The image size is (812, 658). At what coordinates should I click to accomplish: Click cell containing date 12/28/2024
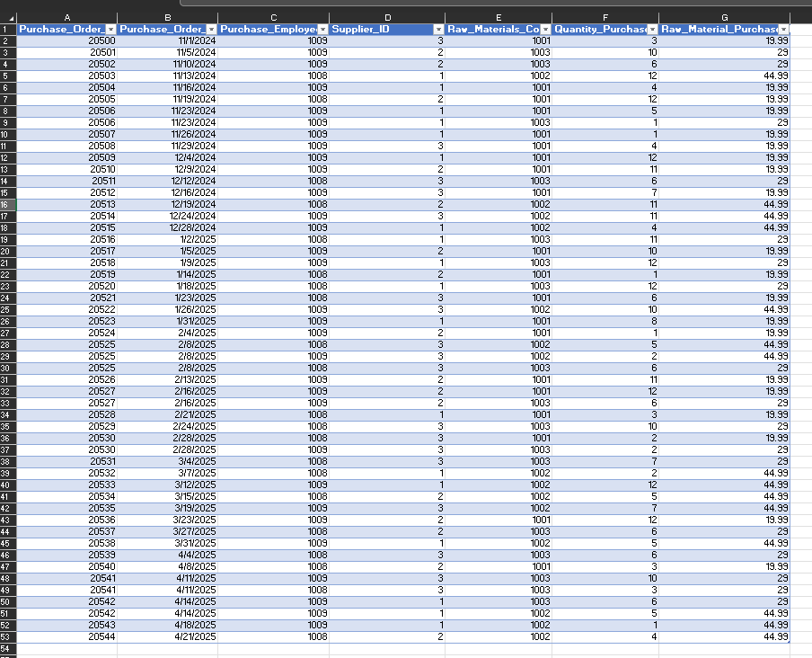(168, 228)
